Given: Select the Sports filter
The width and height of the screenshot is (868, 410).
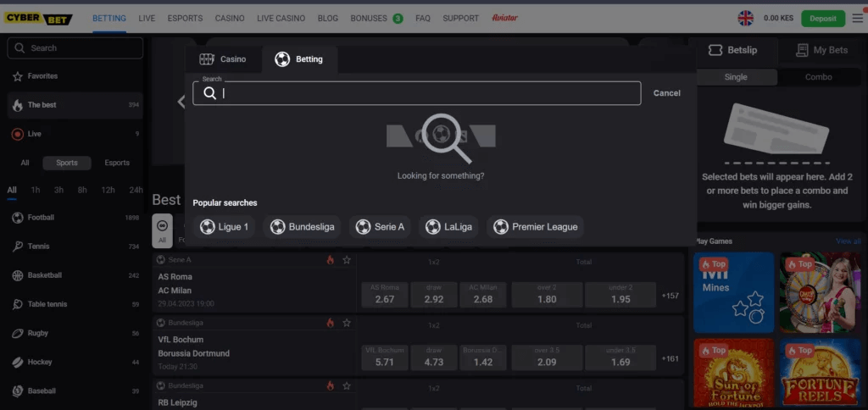Looking at the screenshot, I should pos(67,163).
